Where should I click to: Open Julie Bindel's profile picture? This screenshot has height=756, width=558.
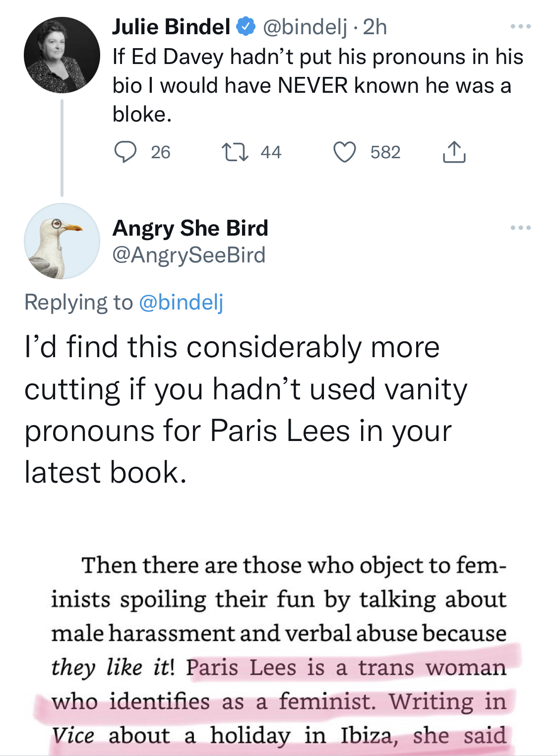click(x=62, y=55)
